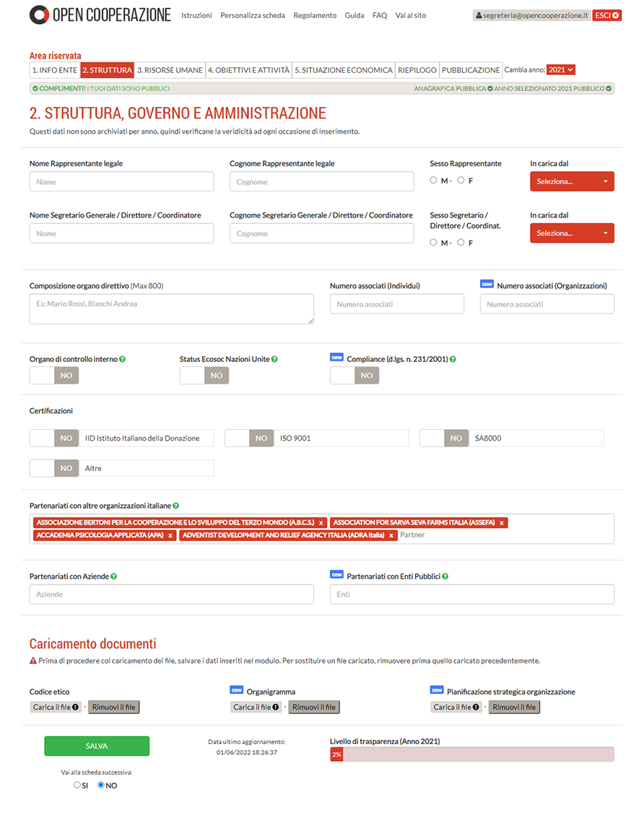This screenshot has height=815, width=644.
Task: Toggle the ISO 9001 certification switch
Action: coord(249,438)
